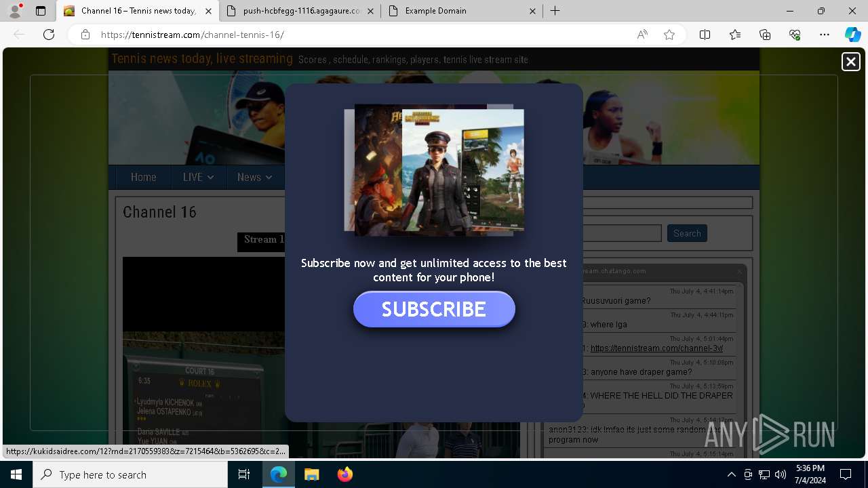Image resolution: width=868 pixels, height=488 pixels.
Task: Open the network tray icon
Action: 764,474
